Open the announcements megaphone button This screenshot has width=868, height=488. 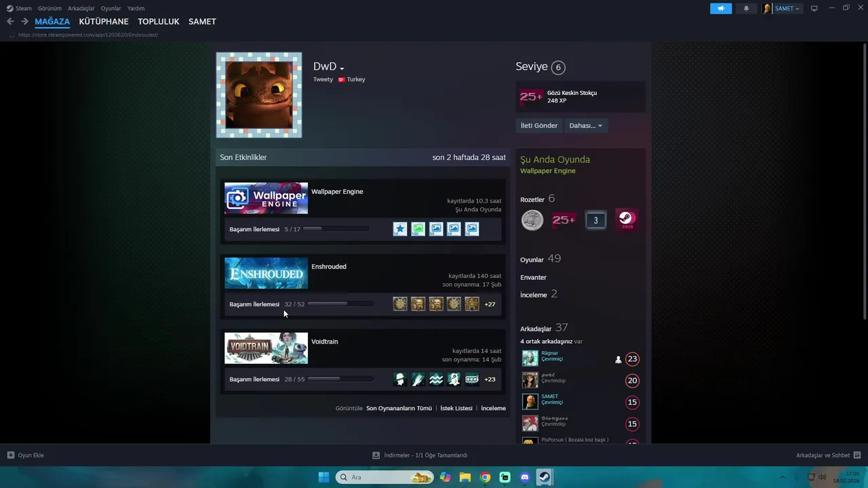(721, 8)
